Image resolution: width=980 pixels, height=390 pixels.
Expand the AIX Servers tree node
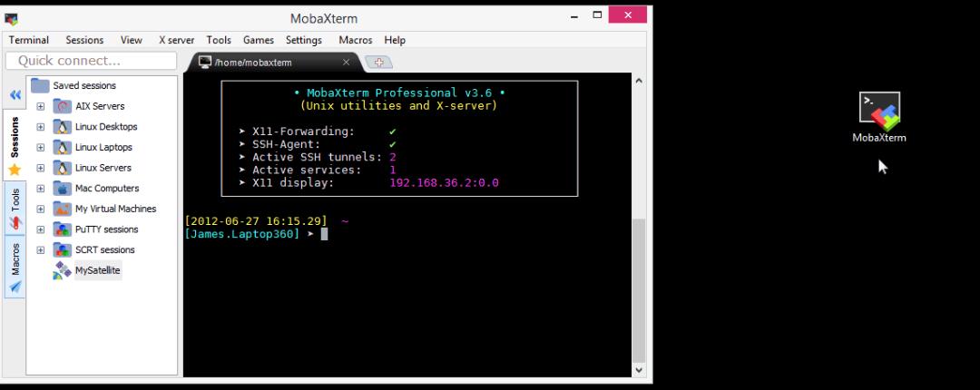pos(41,106)
